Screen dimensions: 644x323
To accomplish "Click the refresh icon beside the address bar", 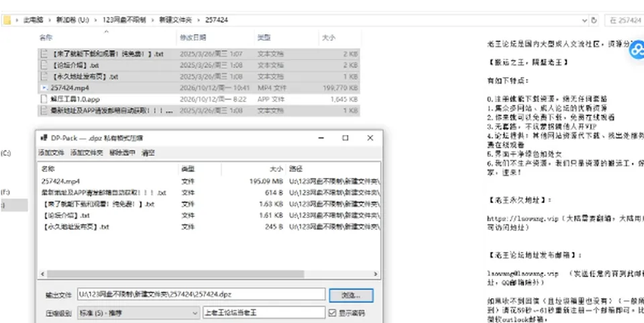I will click(x=594, y=20).
